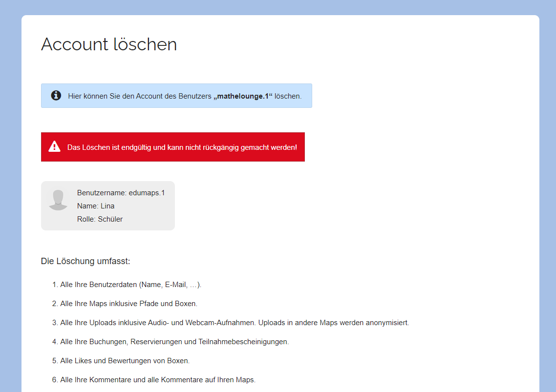
Task: Click the warning triangle icon in red banner
Action: pyautogui.click(x=54, y=146)
